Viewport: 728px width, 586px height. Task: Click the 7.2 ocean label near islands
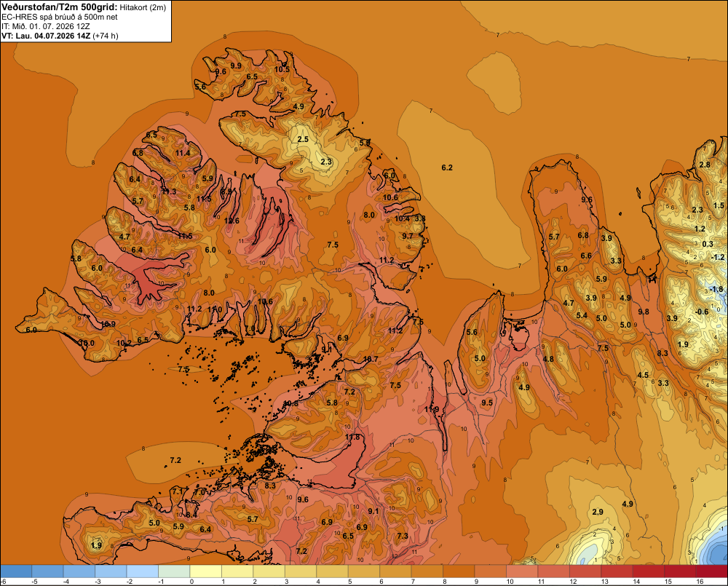175,460
